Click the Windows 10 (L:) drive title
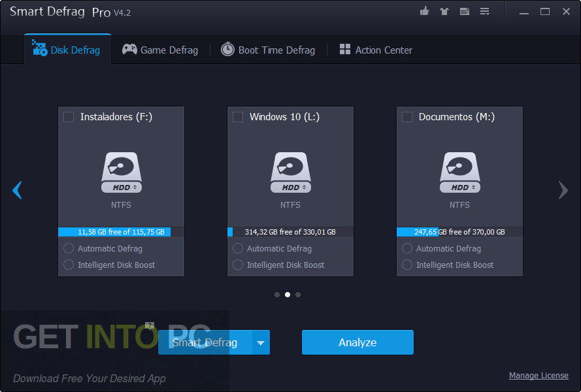This screenshot has height=392, width=581. pyautogui.click(x=284, y=117)
